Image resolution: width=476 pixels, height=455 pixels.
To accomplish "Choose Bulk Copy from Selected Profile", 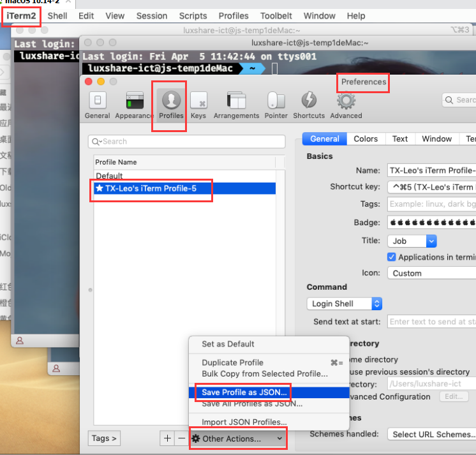I will [x=269, y=374].
